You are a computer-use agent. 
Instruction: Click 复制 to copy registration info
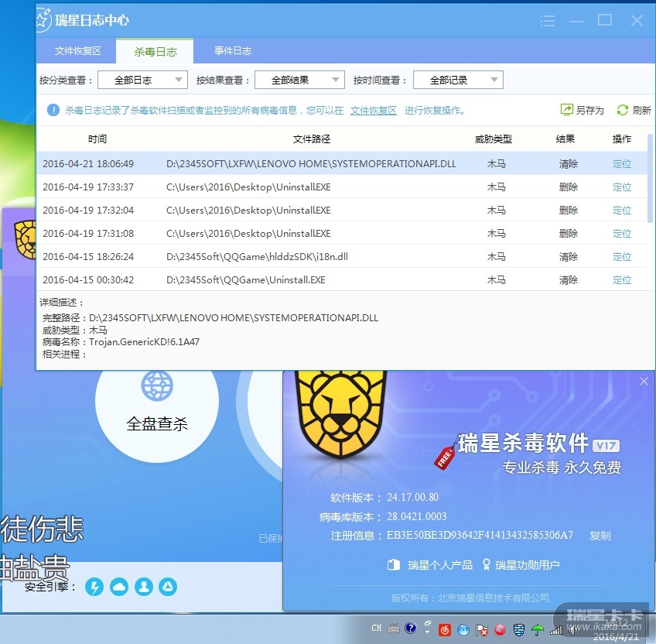click(x=600, y=536)
